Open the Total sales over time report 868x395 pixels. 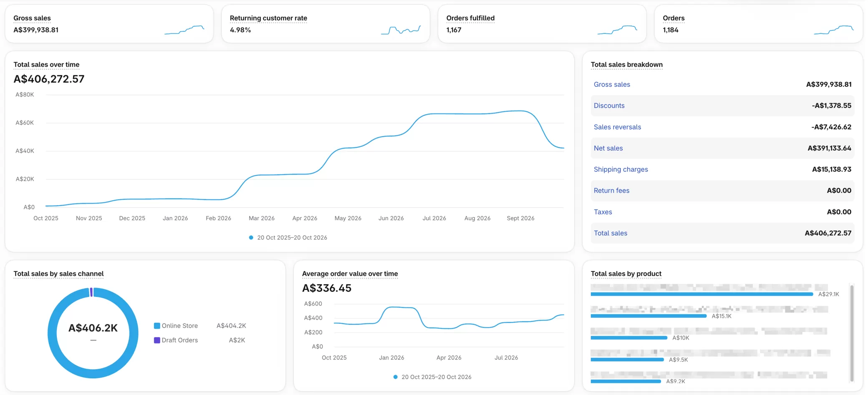point(46,65)
